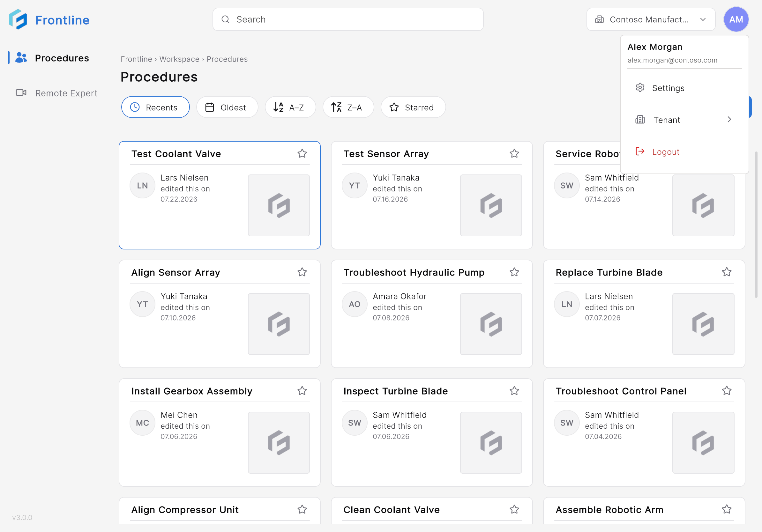This screenshot has width=762, height=532.
Task: Star the Inspect Turbine Blade procedure
Action: click(x=514, y=391)
